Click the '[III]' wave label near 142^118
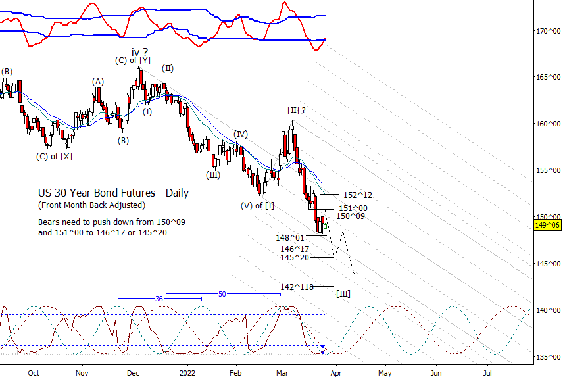Image resolution: width=565 pixels, height=392 pixels. point(343,293)
